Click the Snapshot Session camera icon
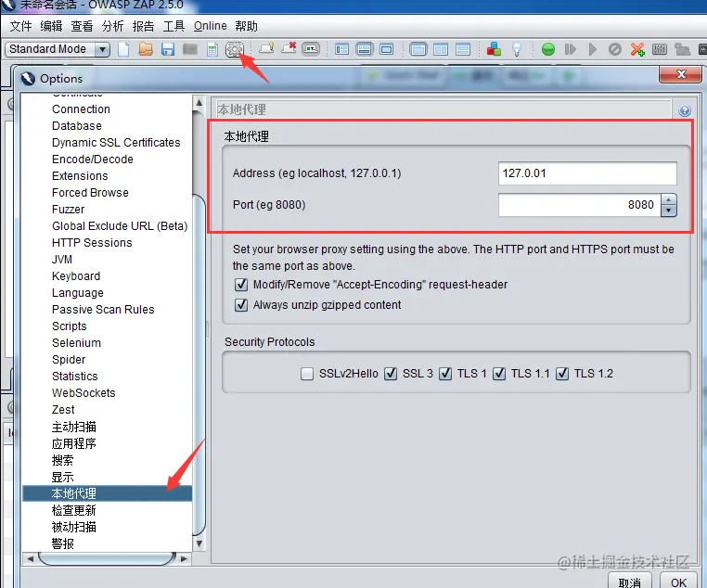The width and height of the screenshot is (707, 588). (190, 49)
